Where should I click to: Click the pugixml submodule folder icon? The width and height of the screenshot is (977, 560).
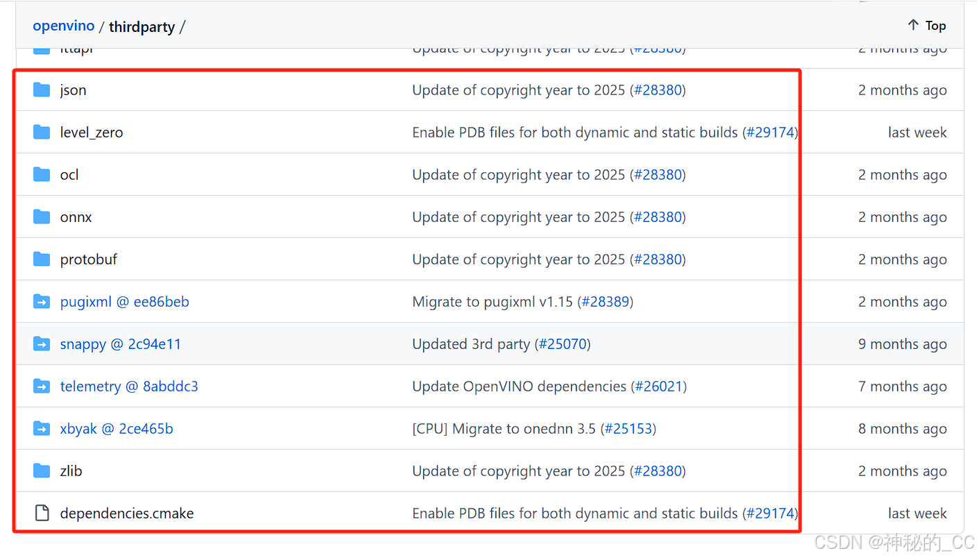click(42, 301)
